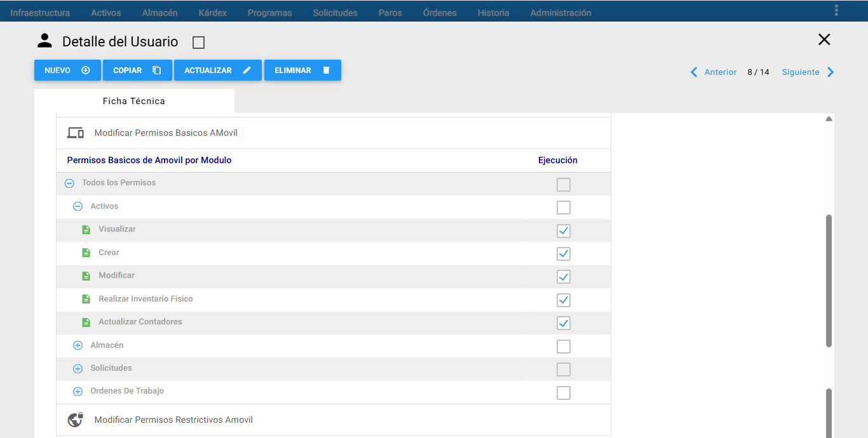Image resolution: width=868 pixels, height=438 pixels.
Task: Toggle the checkbox next to Detalle del Usuario
Action: pyautogui.click(x=198, y=43)
